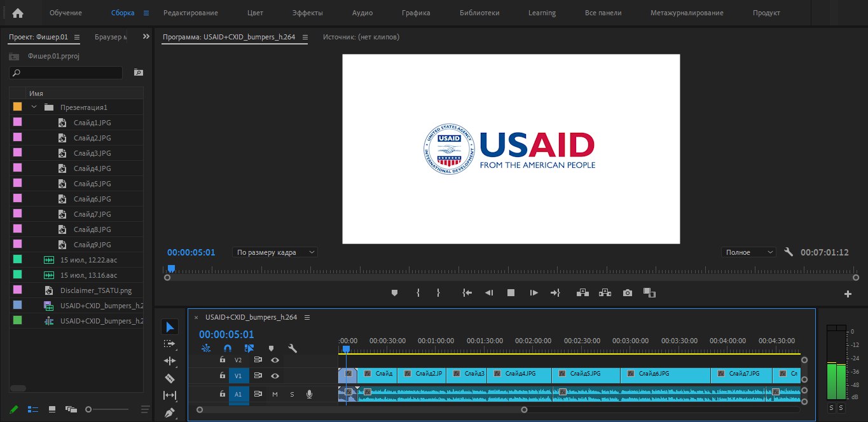Select Слайд5.JPG in the project panel
The height and width of the screenshot is (422, 868).
click(92, 184)
